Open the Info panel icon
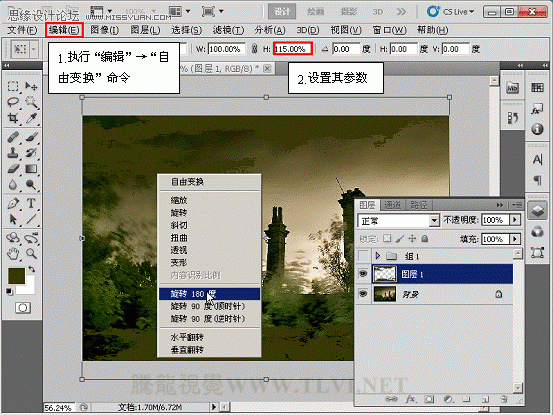Image resolution: width=553 pixels, height=415 pixels. click(537, 129)
